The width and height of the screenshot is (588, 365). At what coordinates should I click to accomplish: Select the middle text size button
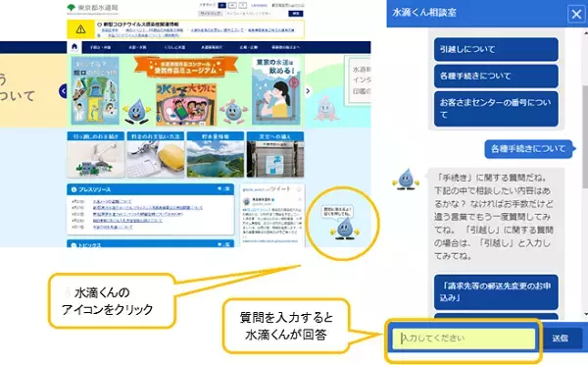[232, 5]
